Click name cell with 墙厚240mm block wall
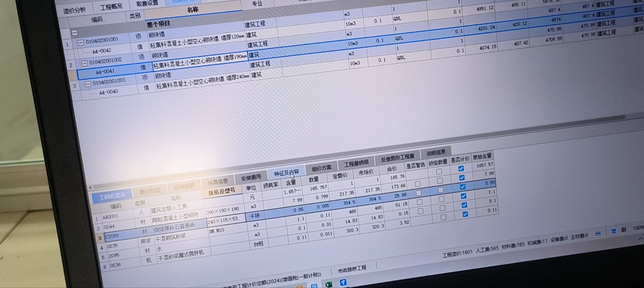 203,82
